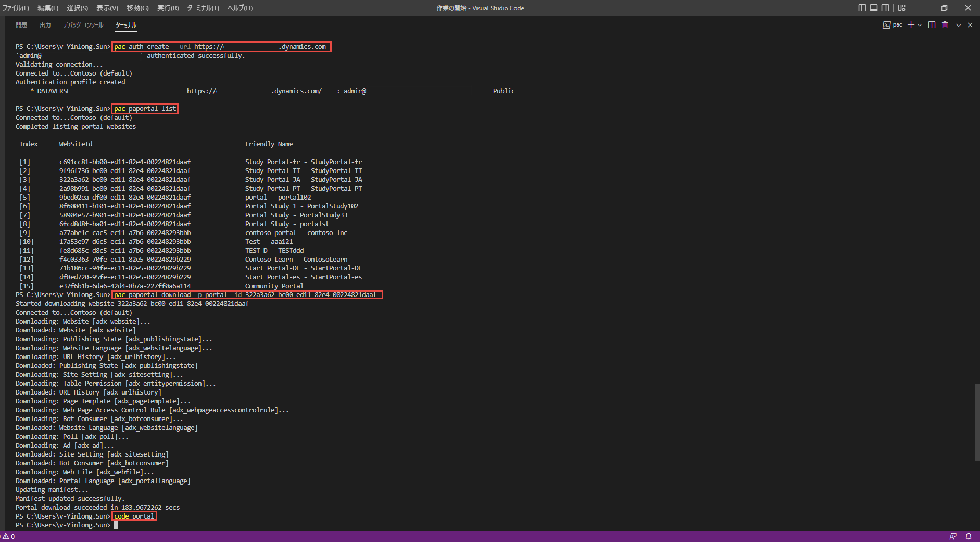Open the ファイル(F) menu
Viewport: 980px width, 542px height.
(16, 8)
